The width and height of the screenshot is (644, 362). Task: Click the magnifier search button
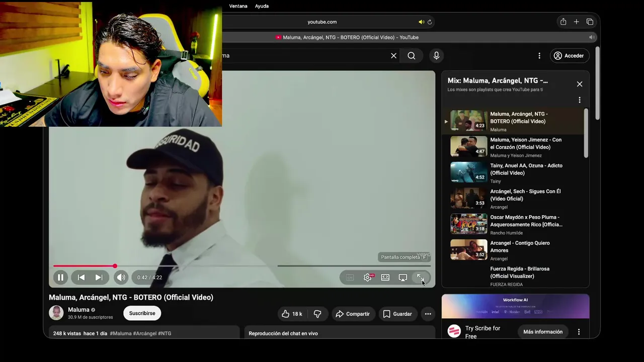412,56
